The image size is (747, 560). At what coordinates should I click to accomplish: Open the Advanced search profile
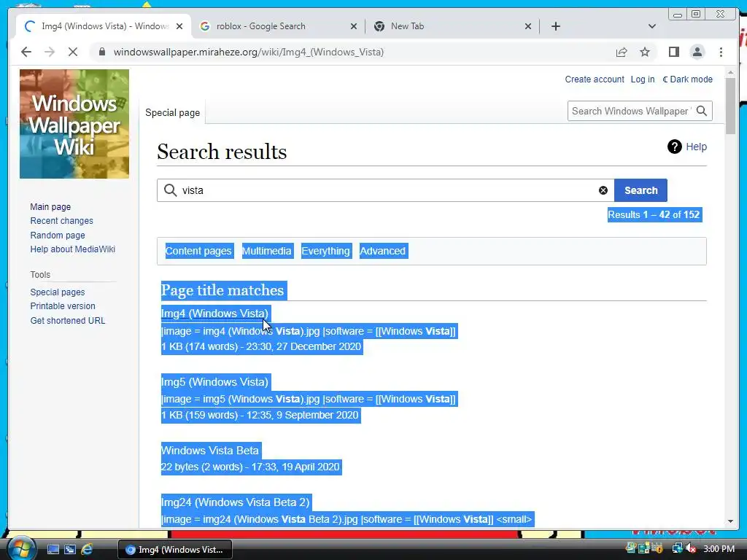click(382, 251)
